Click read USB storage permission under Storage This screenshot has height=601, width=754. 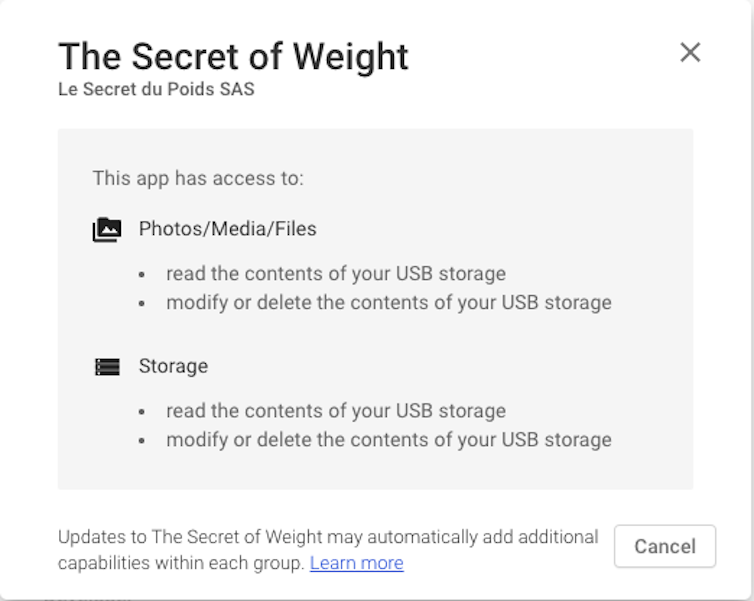[335, 410]
